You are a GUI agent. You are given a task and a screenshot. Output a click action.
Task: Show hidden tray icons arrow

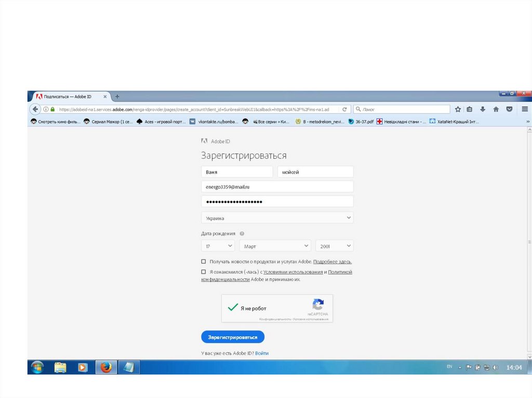tap(460, 367)
